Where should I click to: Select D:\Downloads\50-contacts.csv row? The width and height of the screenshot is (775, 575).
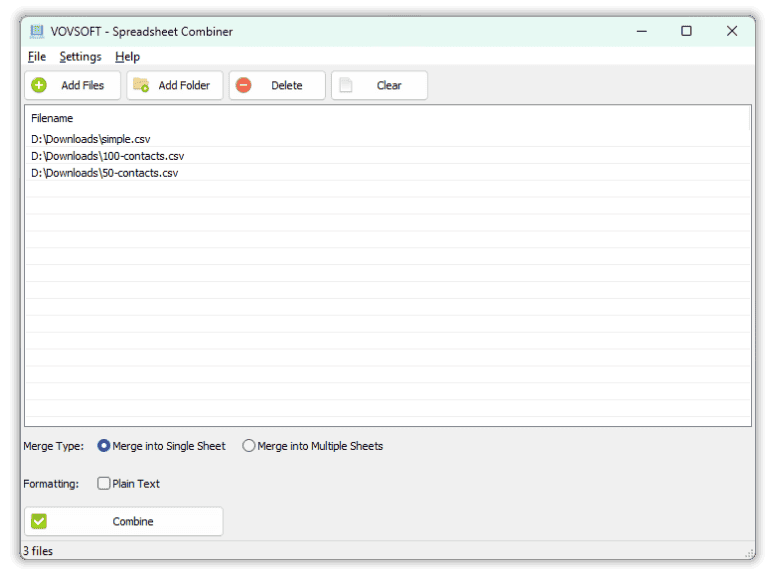pos(388,173)
